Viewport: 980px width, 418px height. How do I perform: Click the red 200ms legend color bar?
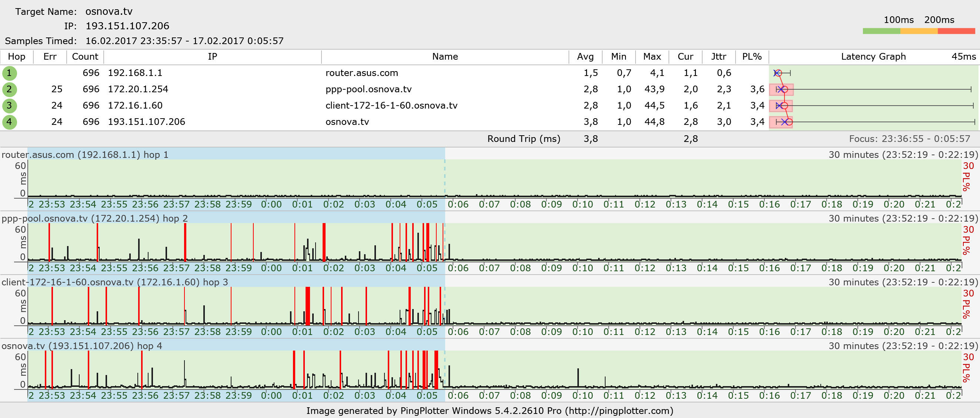956,31
